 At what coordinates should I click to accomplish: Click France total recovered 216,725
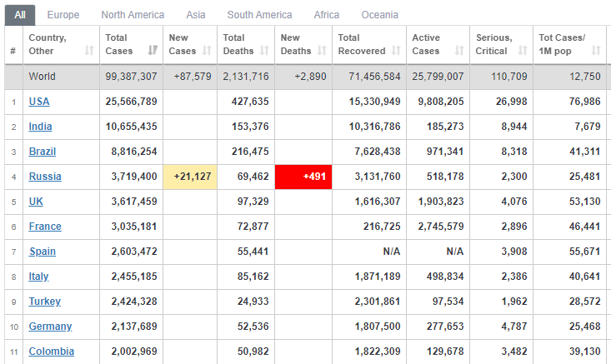pyautogui.click(x=382, y=227)
